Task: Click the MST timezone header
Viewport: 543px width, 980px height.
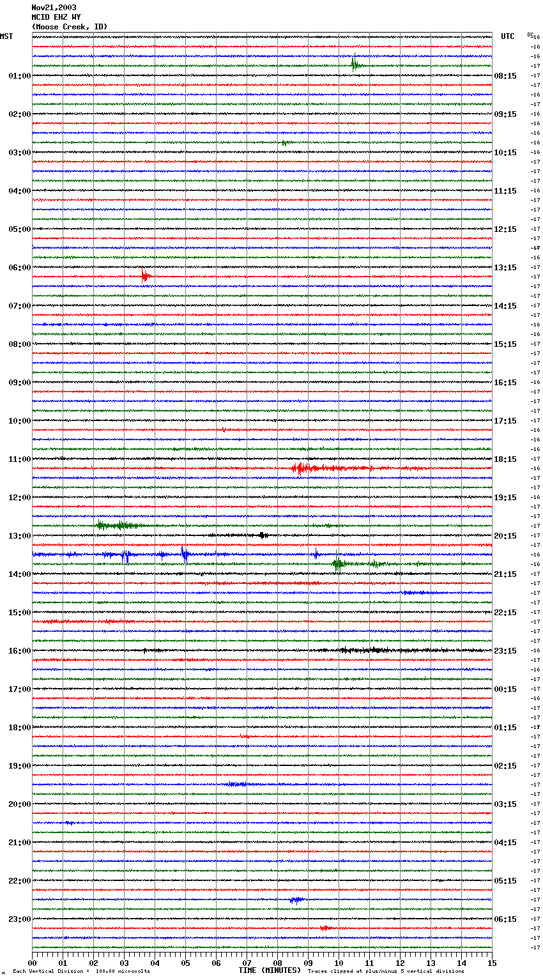Action: tap(6, 36)
